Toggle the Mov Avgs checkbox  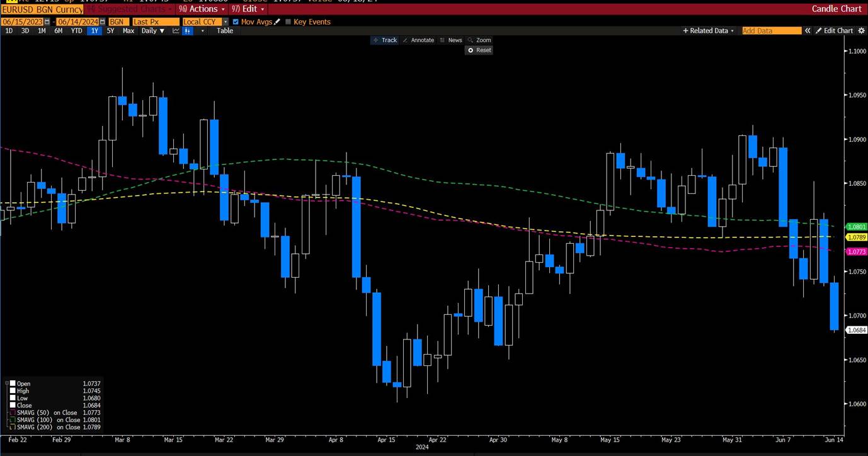[x=236, y=21]
